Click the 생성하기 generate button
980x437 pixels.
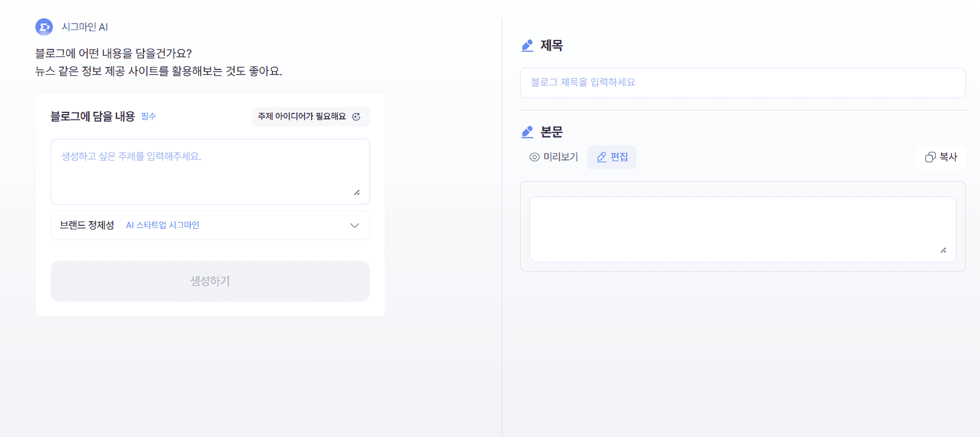pyautogui.click(x=210, y=281)
